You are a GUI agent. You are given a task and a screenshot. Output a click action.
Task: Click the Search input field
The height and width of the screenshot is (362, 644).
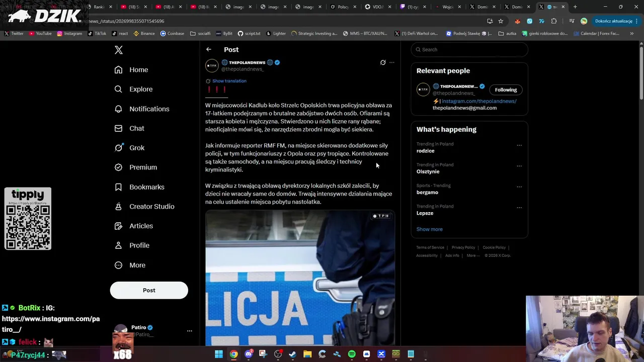coord(469,49)
